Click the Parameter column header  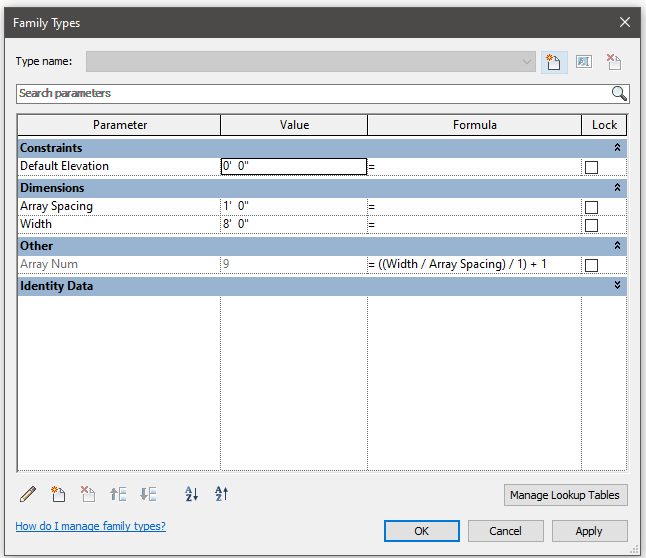tap(119, 125)
